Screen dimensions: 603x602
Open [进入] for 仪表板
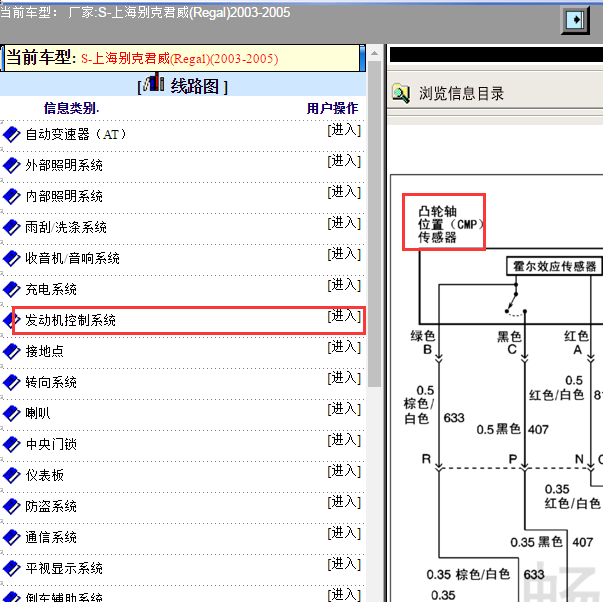[x=344, y=471]
